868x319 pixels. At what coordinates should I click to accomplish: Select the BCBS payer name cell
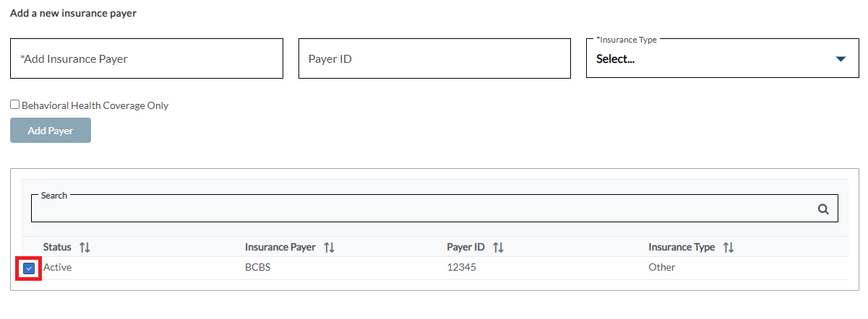pyautogui.click(x=257, y=268)
